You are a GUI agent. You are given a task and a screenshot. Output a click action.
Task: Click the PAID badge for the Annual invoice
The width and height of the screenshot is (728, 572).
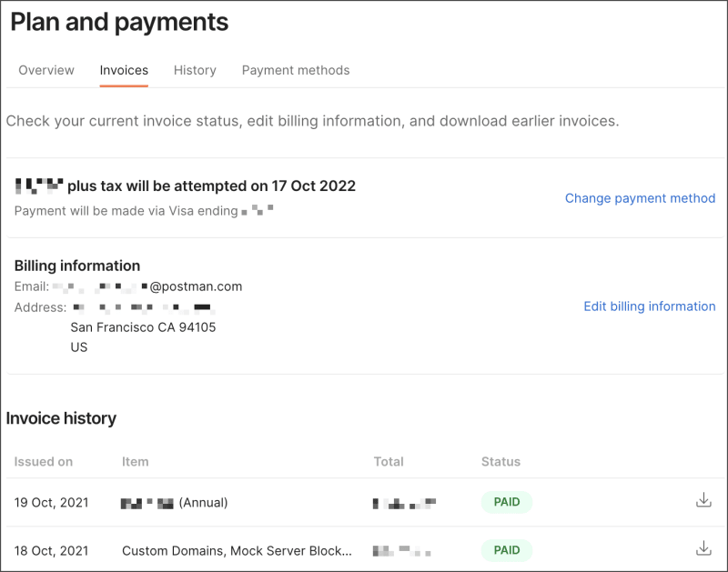[x=506, y=502]
